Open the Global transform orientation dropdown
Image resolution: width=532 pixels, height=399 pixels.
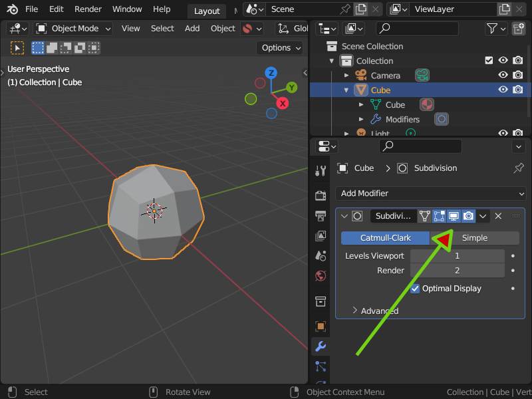click(x=293, y=29)
